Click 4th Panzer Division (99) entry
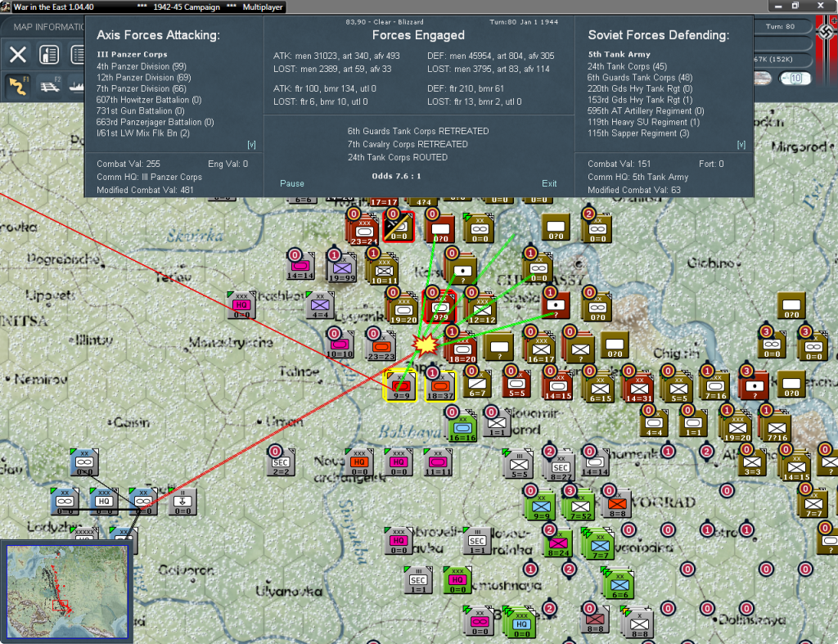The image size is (838, 644). [x=142, y=66]
